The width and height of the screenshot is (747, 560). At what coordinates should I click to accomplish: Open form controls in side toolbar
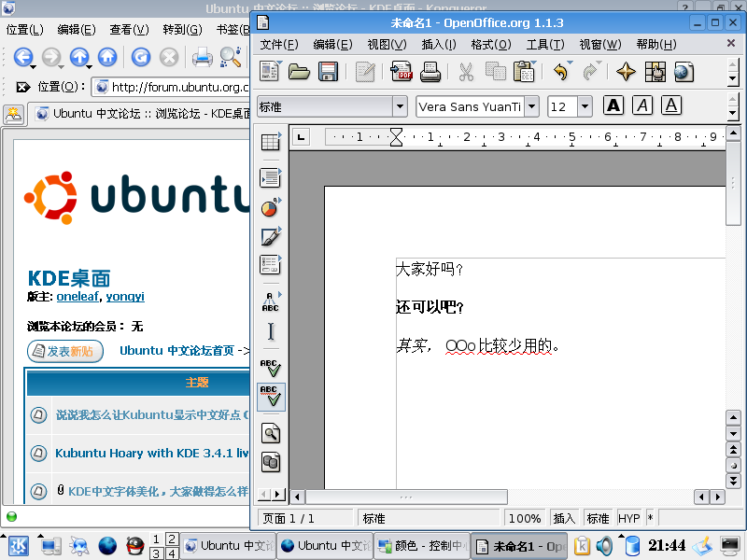[271, 265]
